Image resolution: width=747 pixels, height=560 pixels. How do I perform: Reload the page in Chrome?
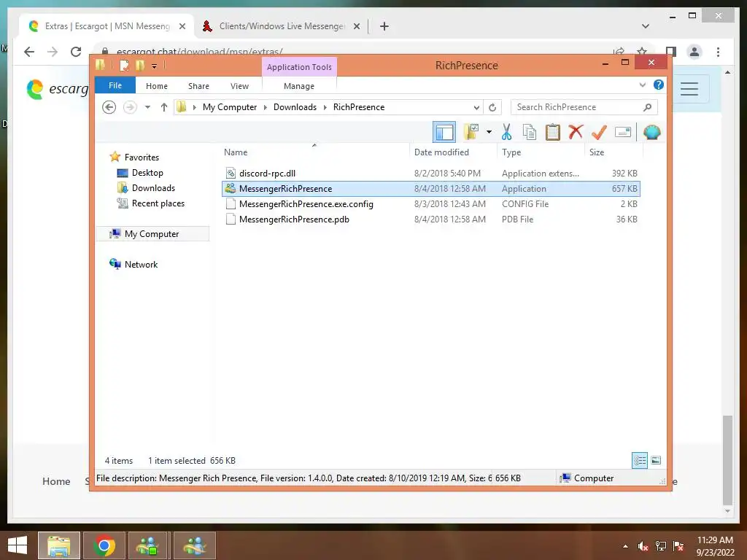coord(76,52)
